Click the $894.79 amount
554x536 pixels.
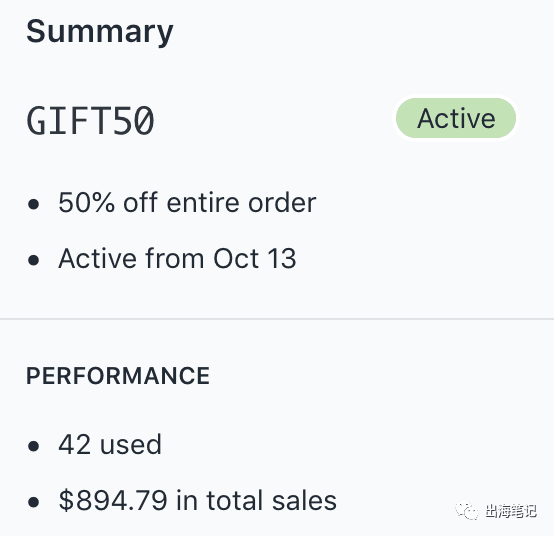(113, 500)
